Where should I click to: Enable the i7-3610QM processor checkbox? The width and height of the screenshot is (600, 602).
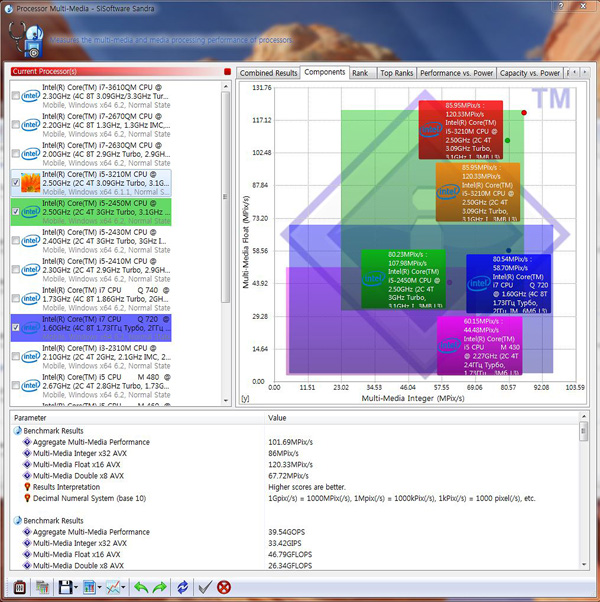[16, 96]
